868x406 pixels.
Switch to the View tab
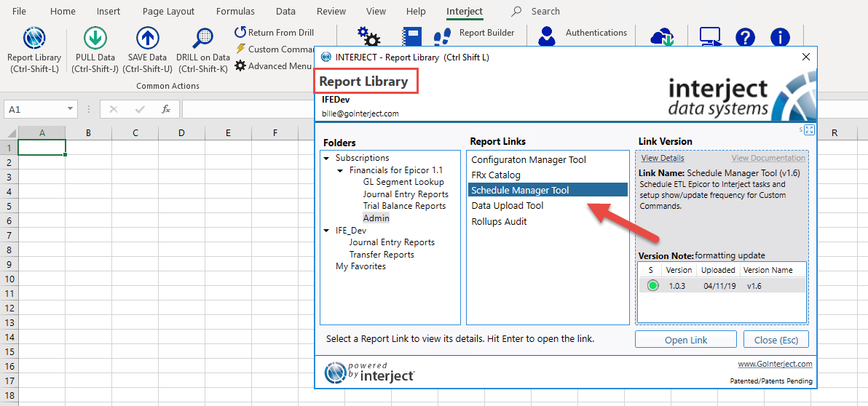point(376,11)
